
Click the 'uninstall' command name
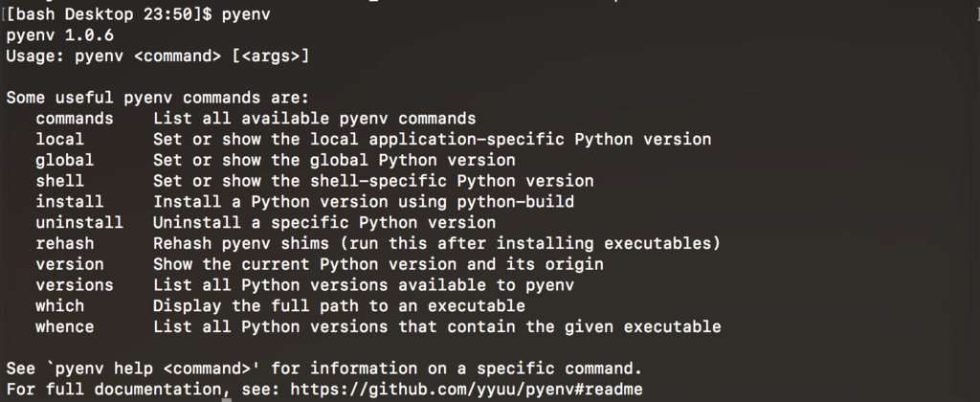[x=79, y=223]
